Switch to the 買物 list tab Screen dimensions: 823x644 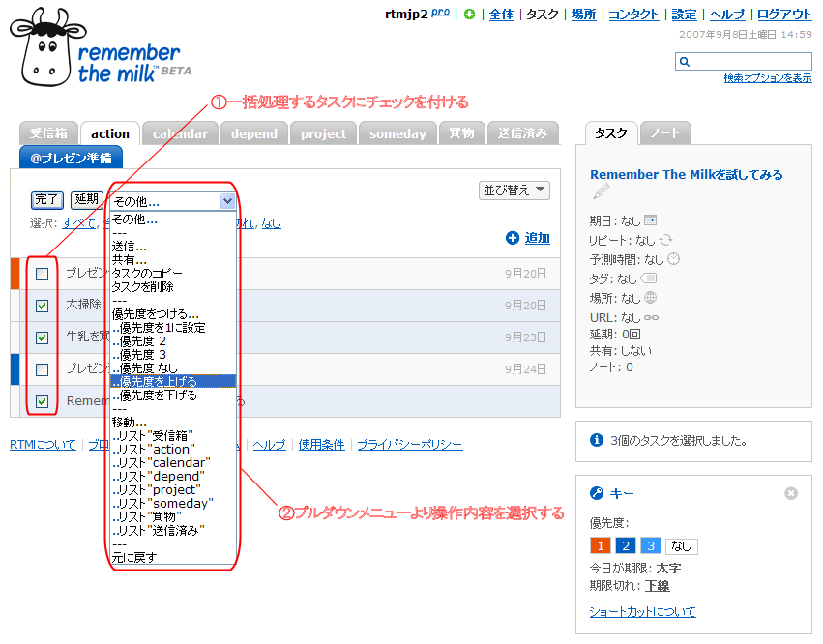click(x=462, y=133)
